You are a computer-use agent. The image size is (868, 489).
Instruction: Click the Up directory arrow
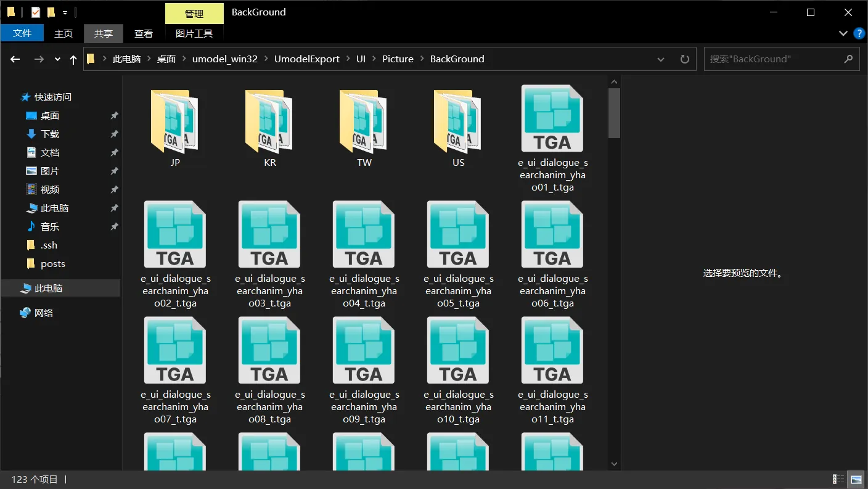(73, 59)
